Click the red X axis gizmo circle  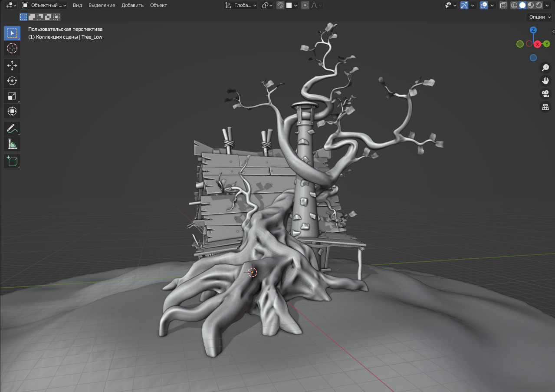537,44
